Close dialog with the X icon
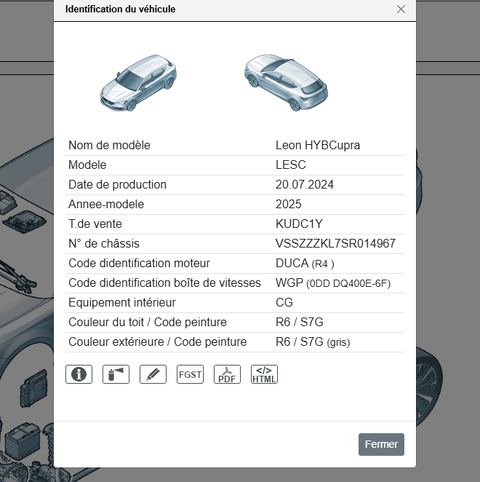This screenshot has width=480, height=482. [x=401, y=9]
